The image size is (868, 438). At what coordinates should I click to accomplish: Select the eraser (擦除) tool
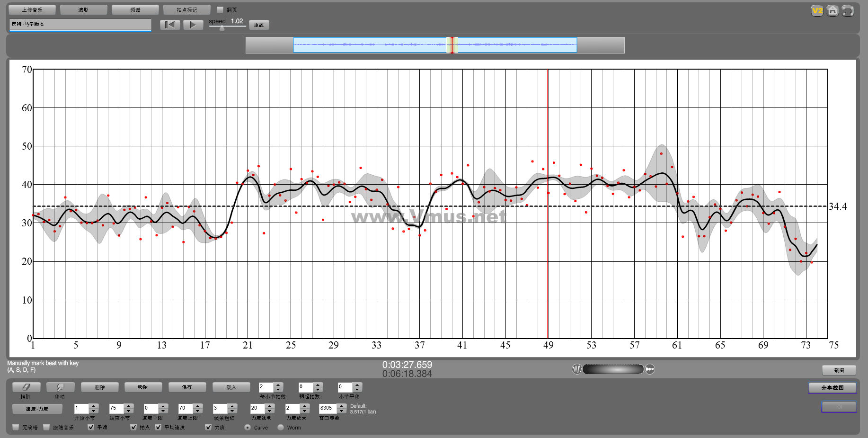click(26, 387)
